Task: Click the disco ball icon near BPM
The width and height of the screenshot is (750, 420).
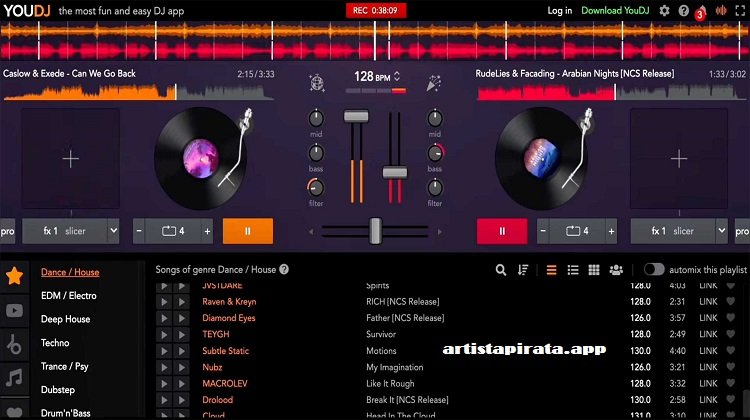Action: pos(317,83)
